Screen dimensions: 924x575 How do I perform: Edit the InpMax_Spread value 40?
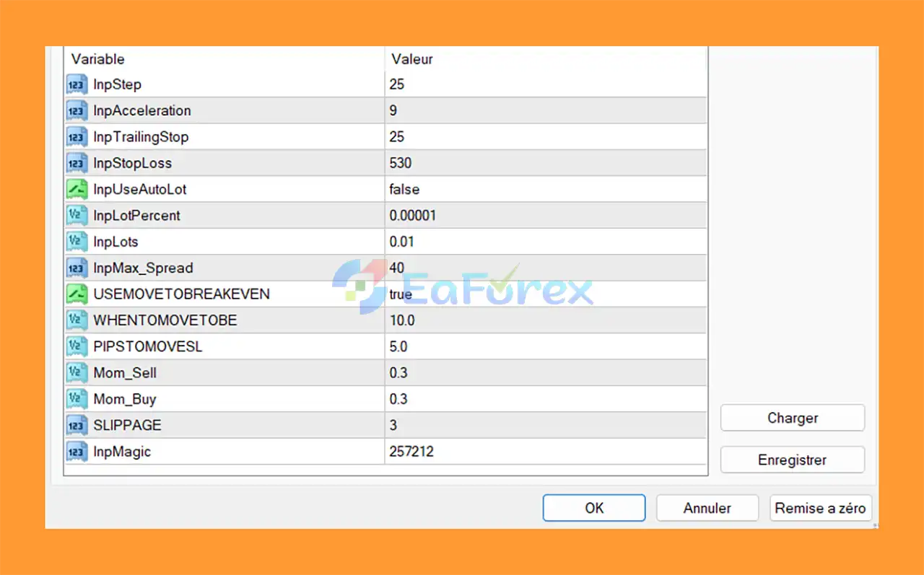coord(397,268)
